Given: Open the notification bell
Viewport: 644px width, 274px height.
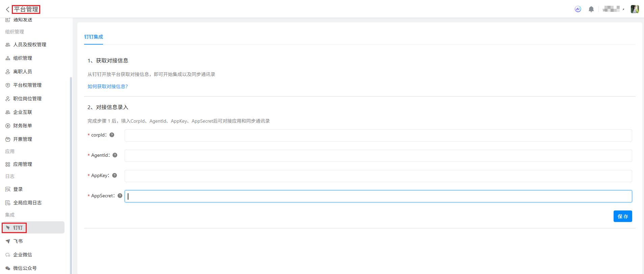Looking at the screenshot, I should point(591,9).
